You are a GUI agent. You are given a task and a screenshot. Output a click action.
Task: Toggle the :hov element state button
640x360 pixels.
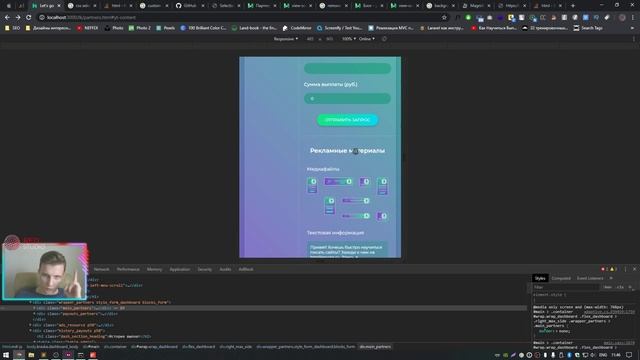coord(607,287)
